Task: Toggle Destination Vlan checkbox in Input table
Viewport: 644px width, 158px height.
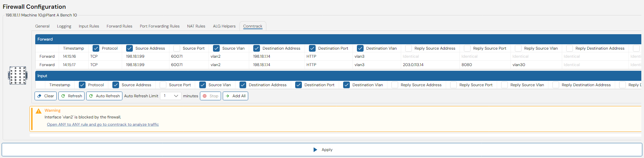Action: click(x=346, y=85)
